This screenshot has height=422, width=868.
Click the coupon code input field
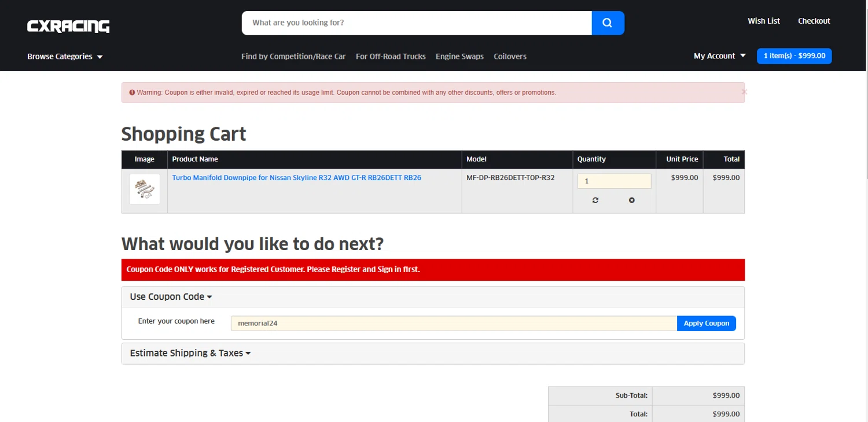[x=454, y=323]
